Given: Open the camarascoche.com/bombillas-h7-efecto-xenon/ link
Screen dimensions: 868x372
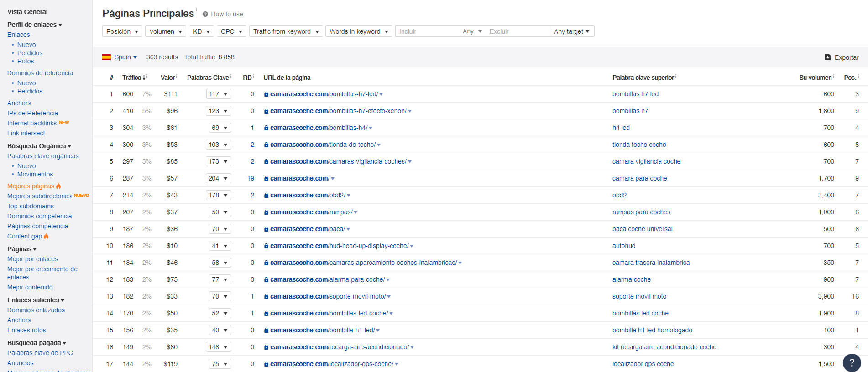Looking at the screenshot, I should (x=338, y=111).
